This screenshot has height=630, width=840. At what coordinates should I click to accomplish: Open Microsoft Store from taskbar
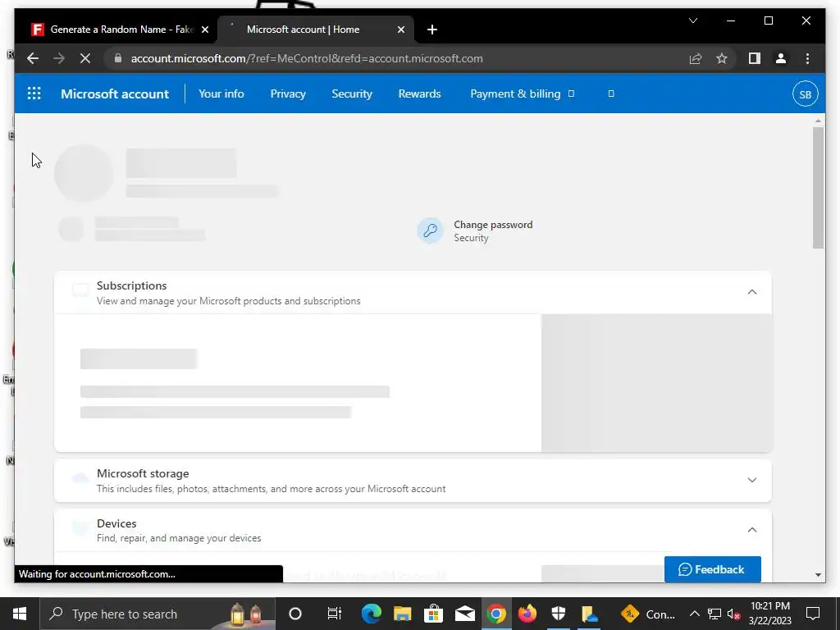433,614
